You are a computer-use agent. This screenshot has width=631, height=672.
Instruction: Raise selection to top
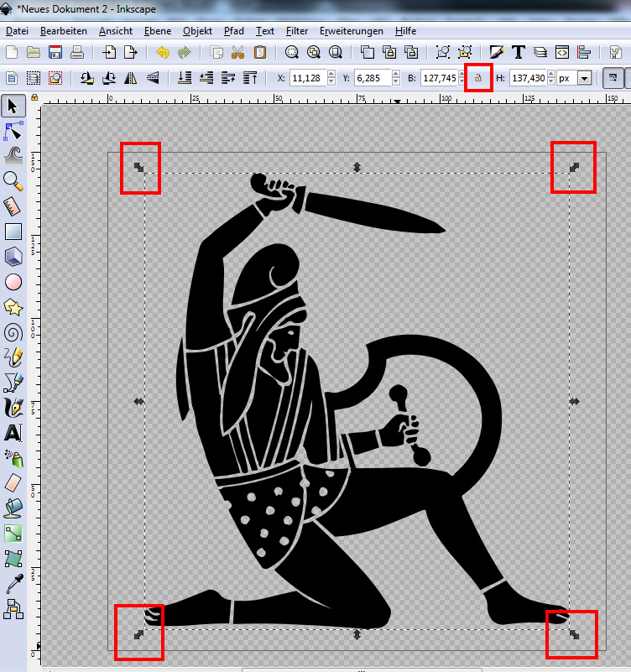coord(250,78)
